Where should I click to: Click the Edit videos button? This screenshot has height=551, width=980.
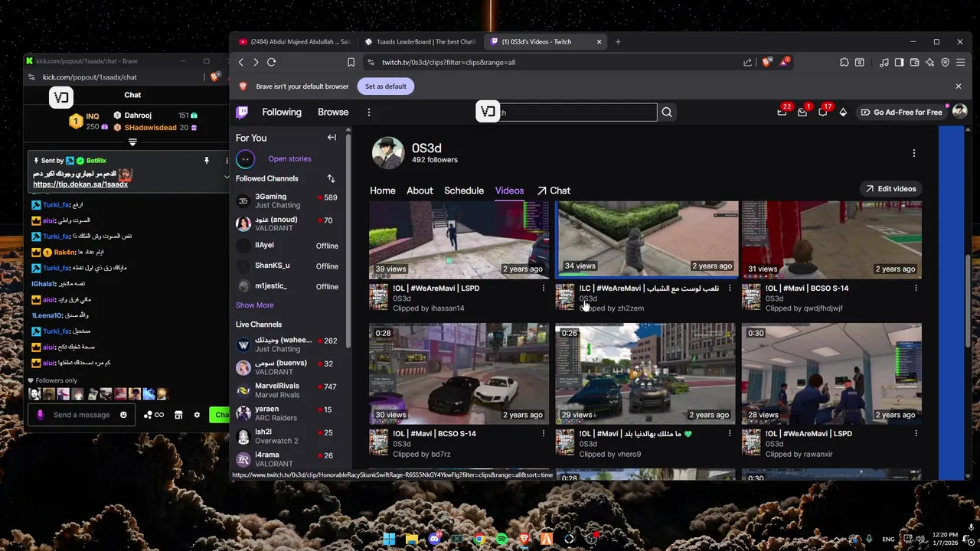(891, 189)
